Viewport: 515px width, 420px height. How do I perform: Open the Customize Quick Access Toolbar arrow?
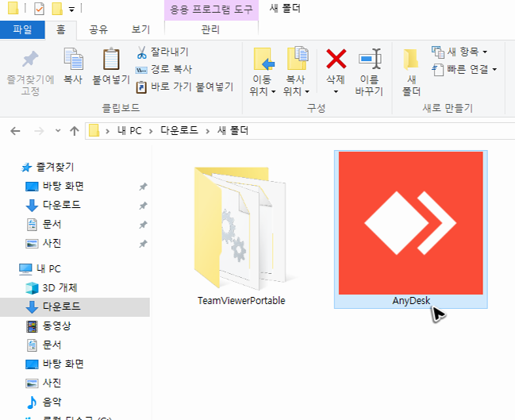71,10
